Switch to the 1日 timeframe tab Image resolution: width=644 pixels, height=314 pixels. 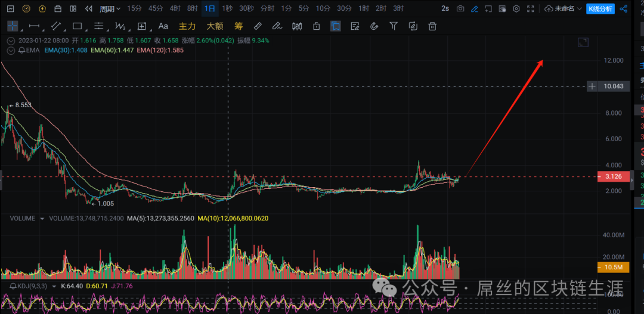pyautogui.click(x=210, y=9)
